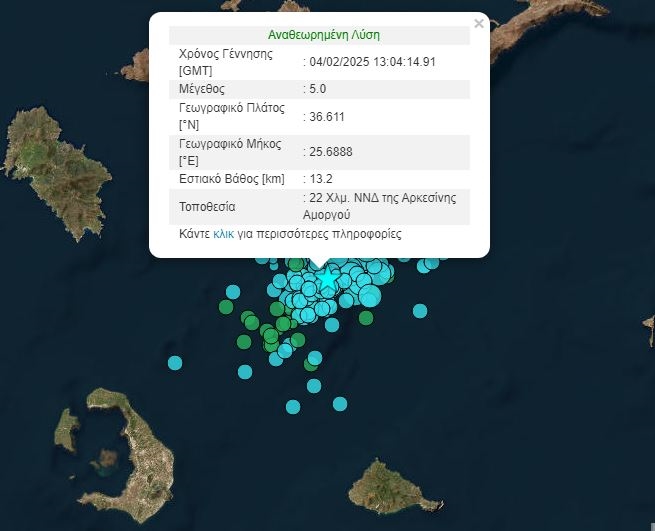Click the 'Μέγεθος' label
Viewport: 655px width, 531px height.
pos(202,89)
